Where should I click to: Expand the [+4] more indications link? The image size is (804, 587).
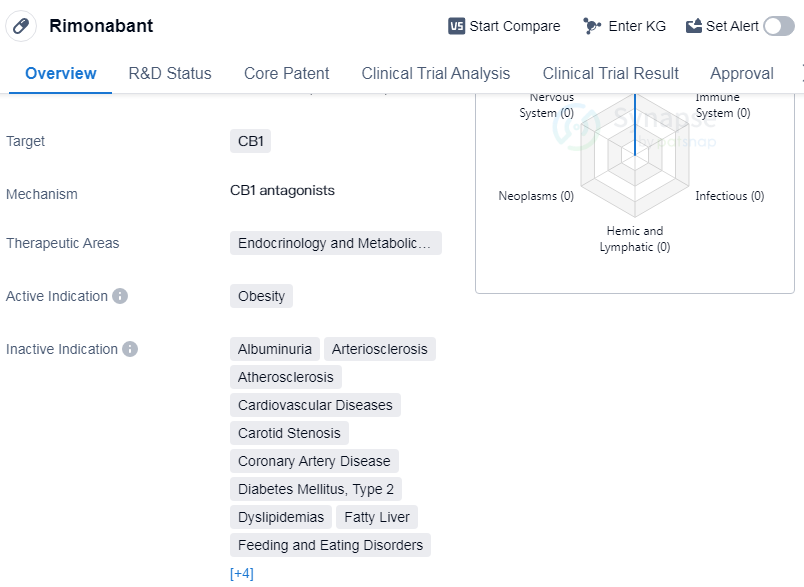coord(241,573)
